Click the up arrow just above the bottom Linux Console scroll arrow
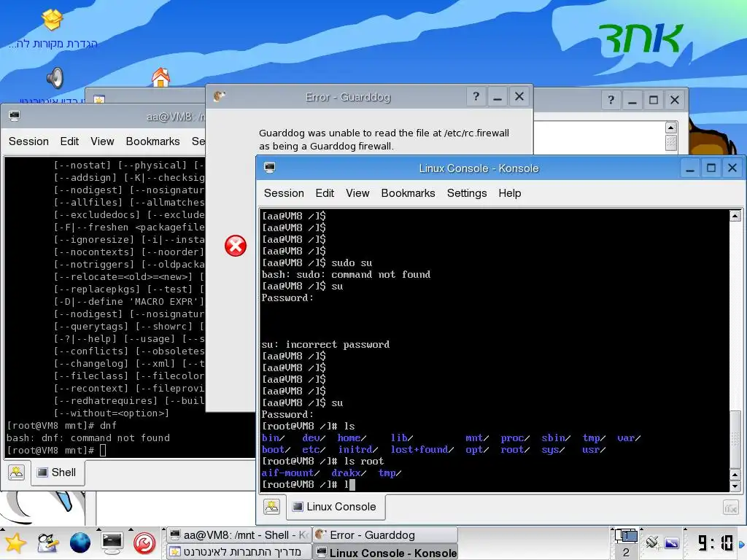This screenshot has height=560, width=747. [735, 475]
